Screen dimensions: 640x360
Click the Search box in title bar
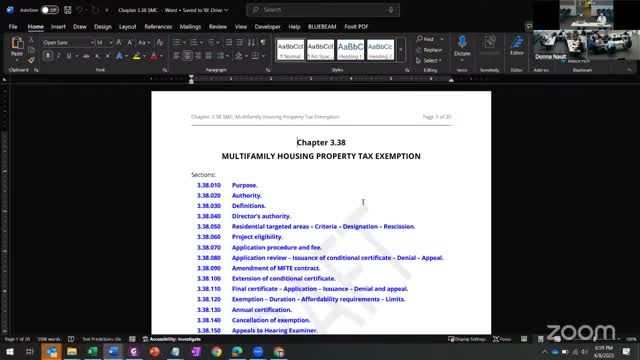pos(323,10)
